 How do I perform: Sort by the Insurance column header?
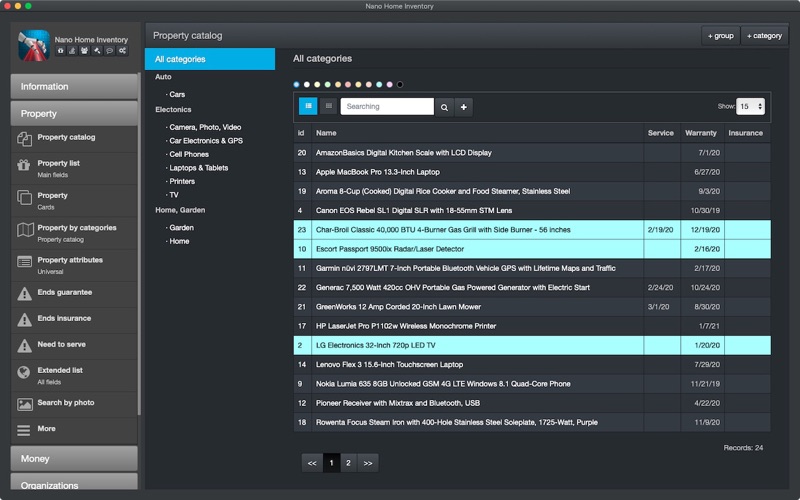coord(745,133)
